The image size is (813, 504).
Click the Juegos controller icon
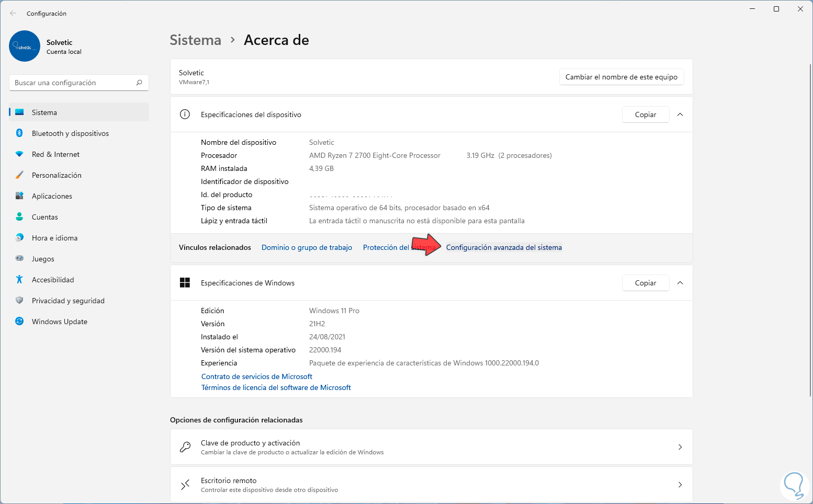(x=19, y=259)
